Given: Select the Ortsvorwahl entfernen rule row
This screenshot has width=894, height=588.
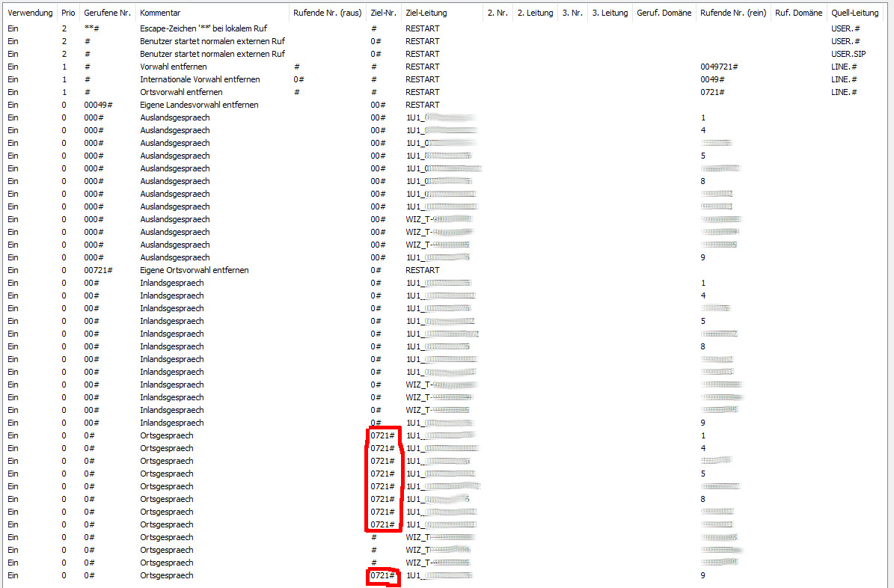Looking at the screenshot, I should tap(181, 92).
